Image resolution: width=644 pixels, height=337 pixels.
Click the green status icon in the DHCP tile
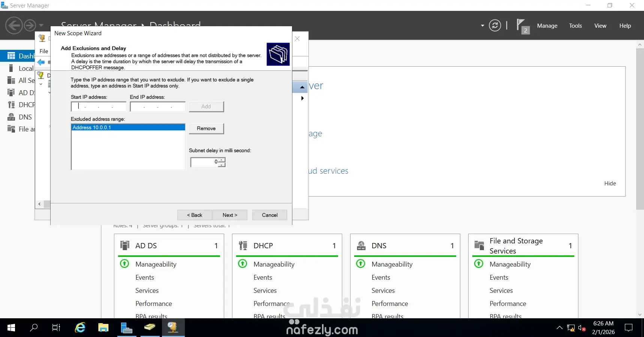coord(243,264)
